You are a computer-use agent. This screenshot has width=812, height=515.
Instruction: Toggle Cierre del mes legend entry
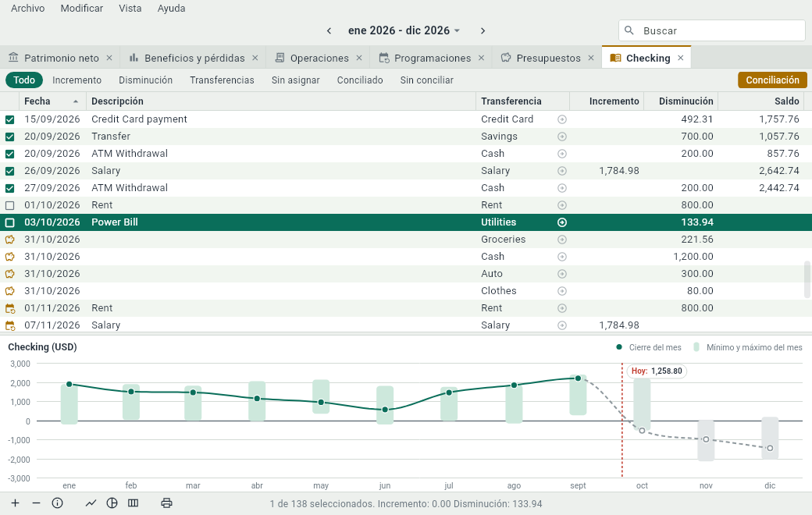coord(648,347)
